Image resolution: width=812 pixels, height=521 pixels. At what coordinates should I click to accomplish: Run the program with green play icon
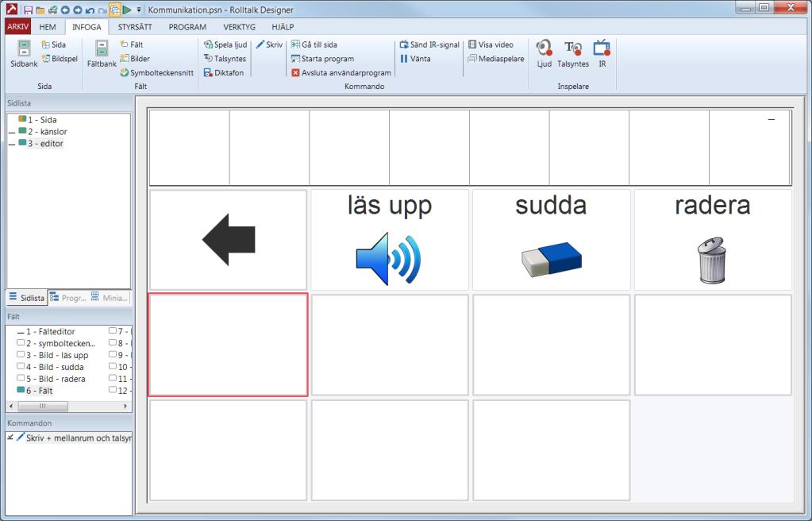(x=127, y=10)
